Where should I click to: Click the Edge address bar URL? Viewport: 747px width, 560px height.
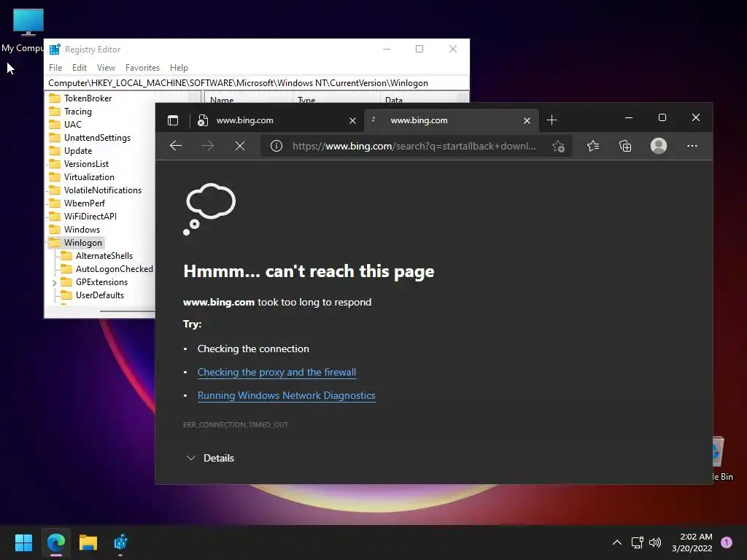414,146
